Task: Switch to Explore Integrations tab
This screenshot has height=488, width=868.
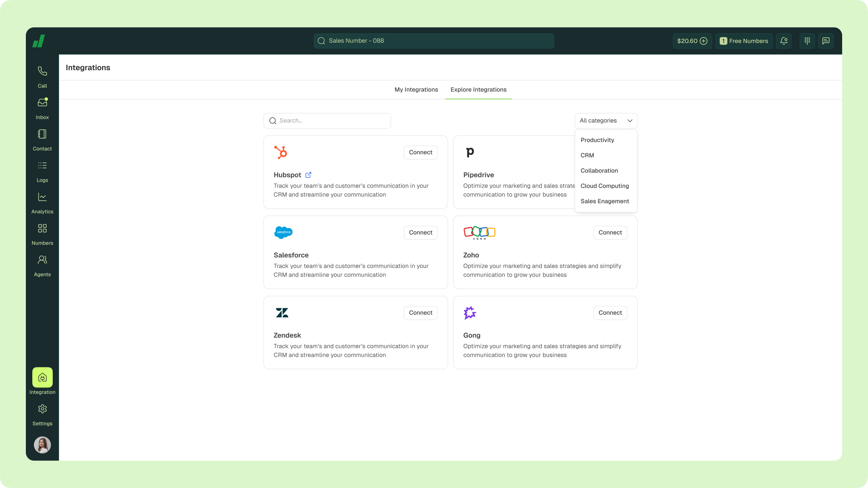Action: tap(478, 90)
